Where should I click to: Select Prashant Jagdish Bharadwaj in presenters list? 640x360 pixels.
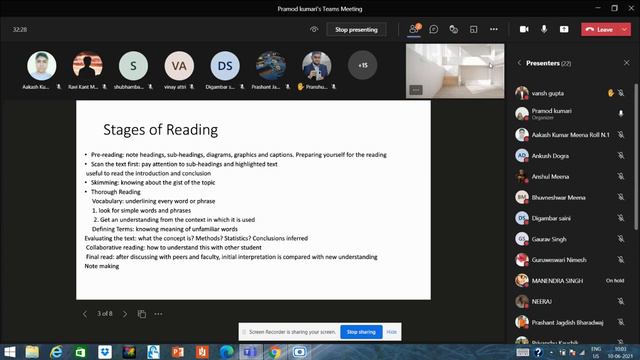click(571, 322)
